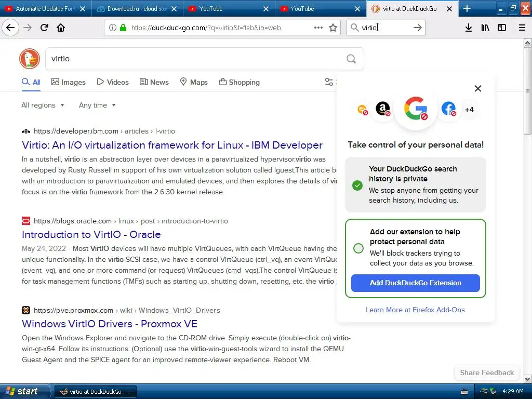Focus the Firefox toolbar search box

tap(386, 28)
